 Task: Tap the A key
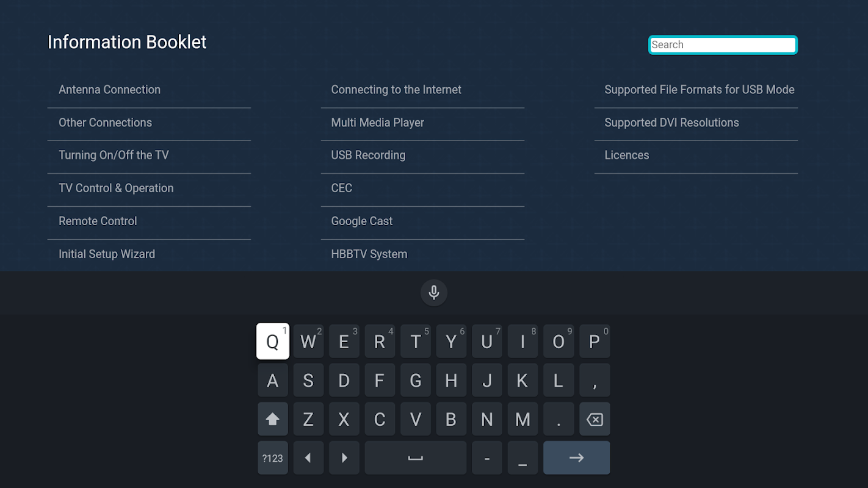(273, 381)
